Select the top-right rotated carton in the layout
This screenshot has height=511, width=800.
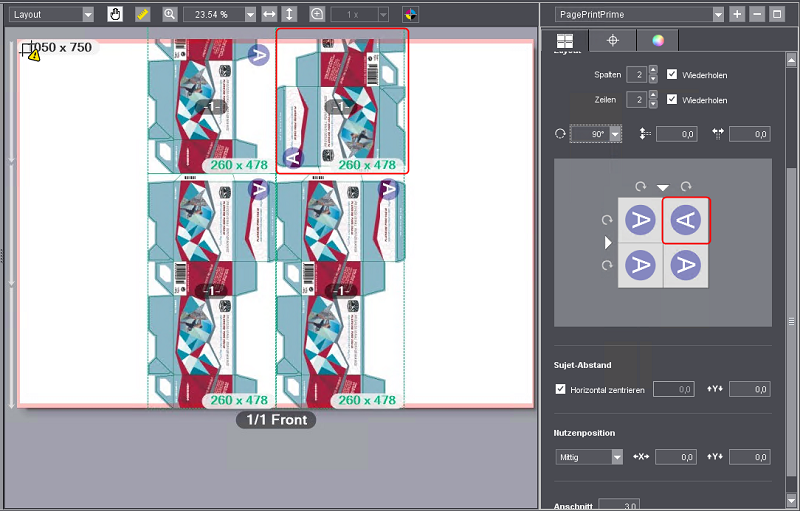(342, 101)
